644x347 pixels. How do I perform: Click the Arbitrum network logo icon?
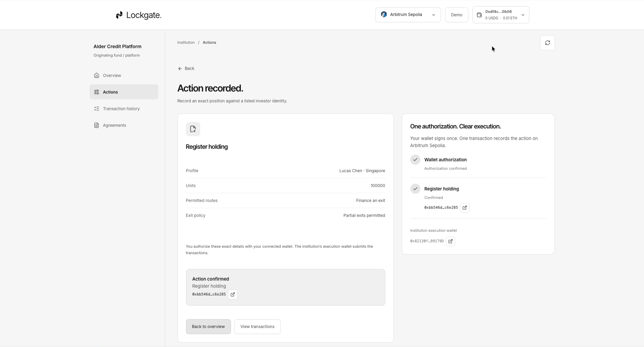point(384,15)
